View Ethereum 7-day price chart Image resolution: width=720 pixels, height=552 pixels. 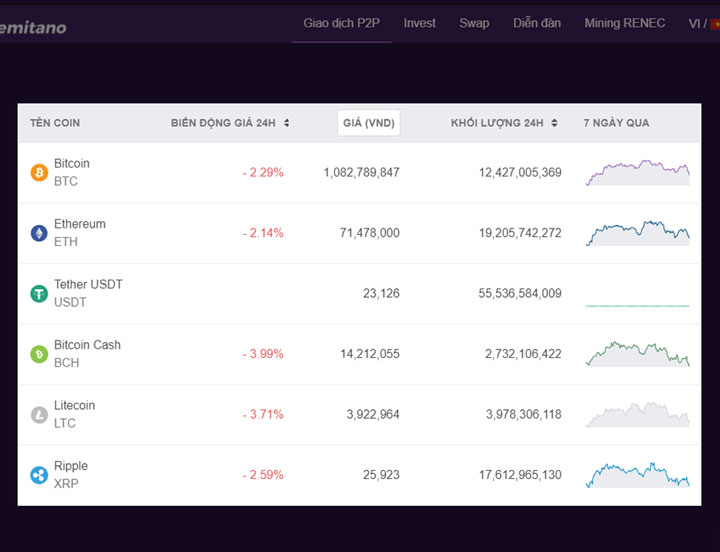pos(637,233)
